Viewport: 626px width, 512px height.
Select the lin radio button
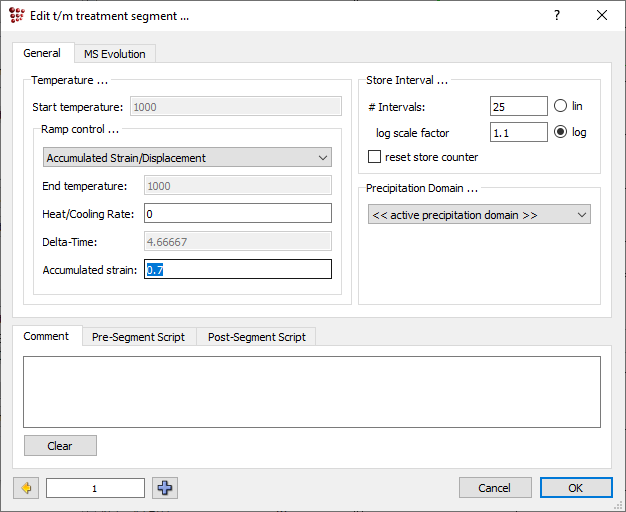tap(560, 106)
